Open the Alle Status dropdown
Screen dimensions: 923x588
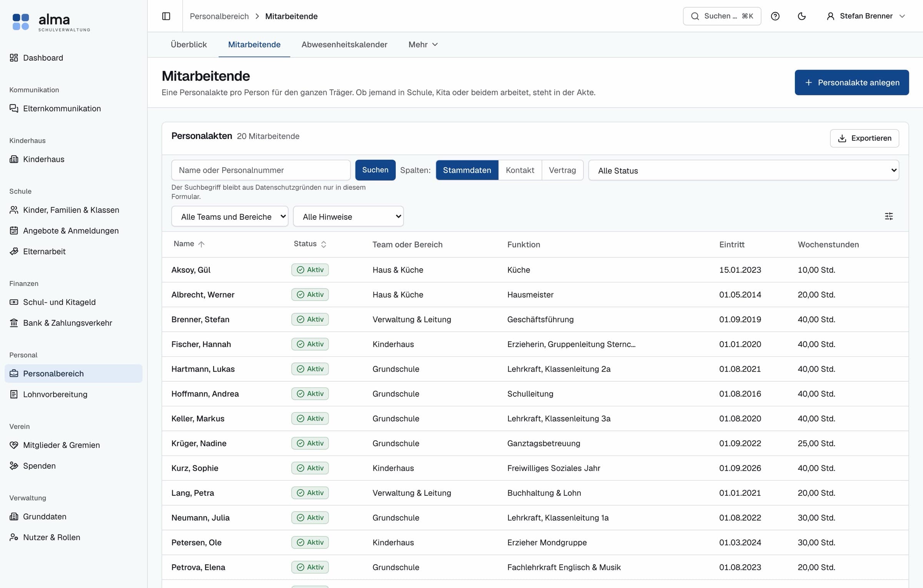(x=743, y=170)
